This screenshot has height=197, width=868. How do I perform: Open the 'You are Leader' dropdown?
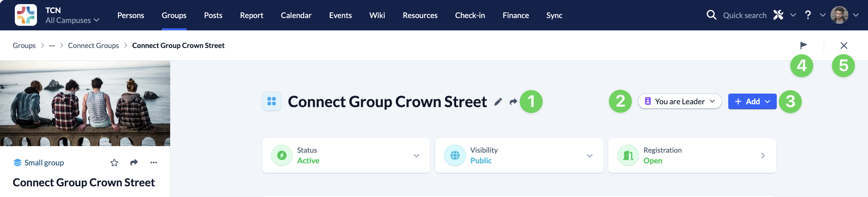(680, 101)
